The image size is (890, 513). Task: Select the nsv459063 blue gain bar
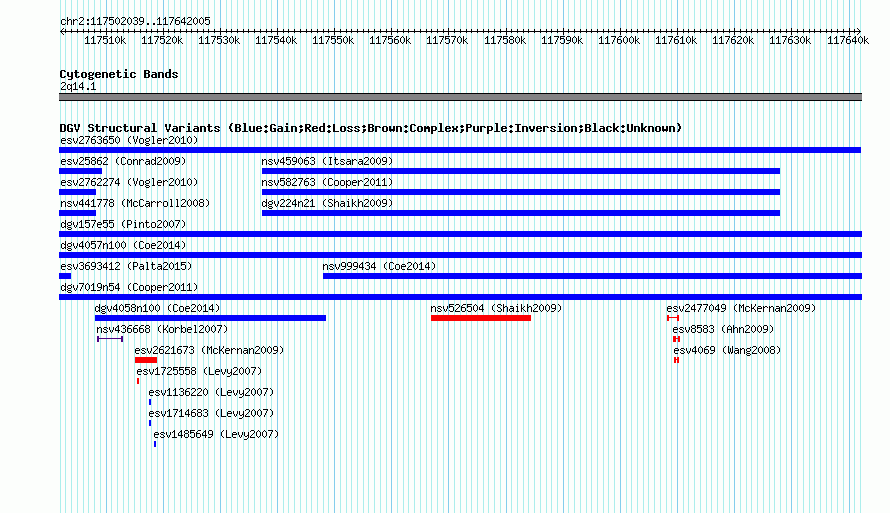(x=520, y=171)
